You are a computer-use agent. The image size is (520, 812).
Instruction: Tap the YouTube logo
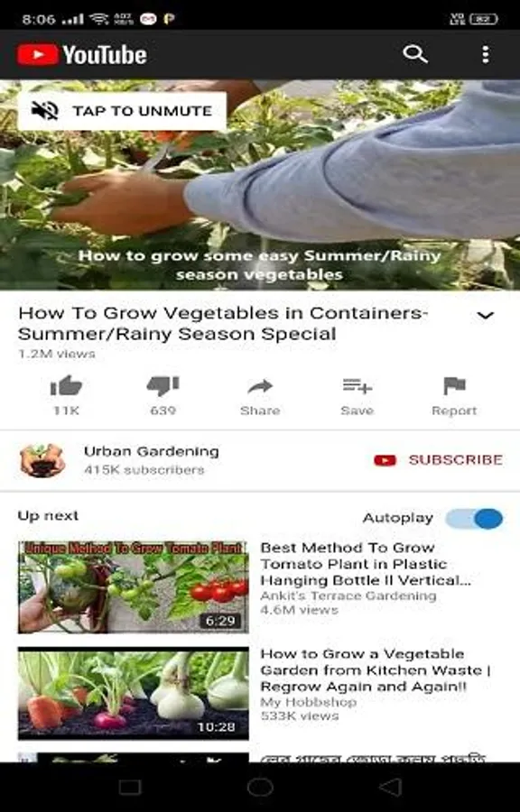click(81, 54)
